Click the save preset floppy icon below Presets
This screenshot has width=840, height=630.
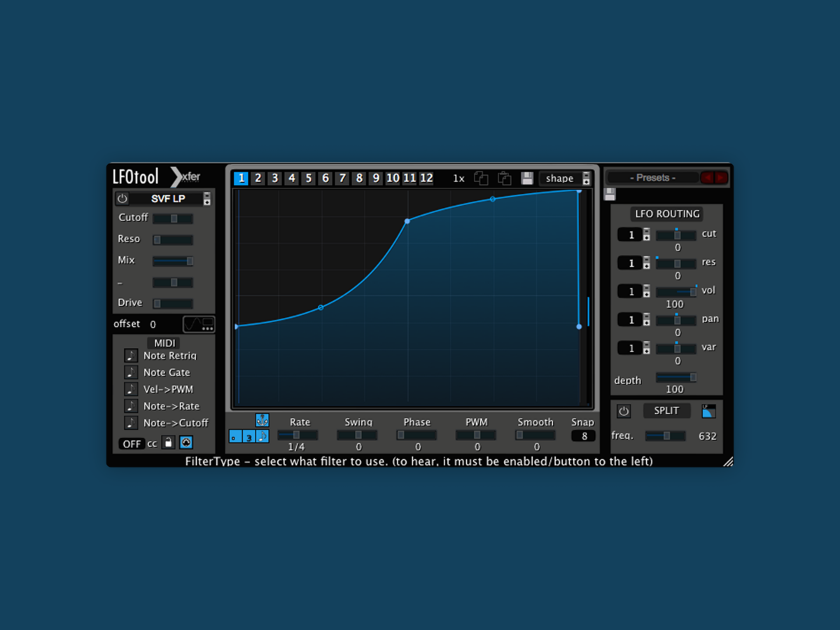point(610,194)
